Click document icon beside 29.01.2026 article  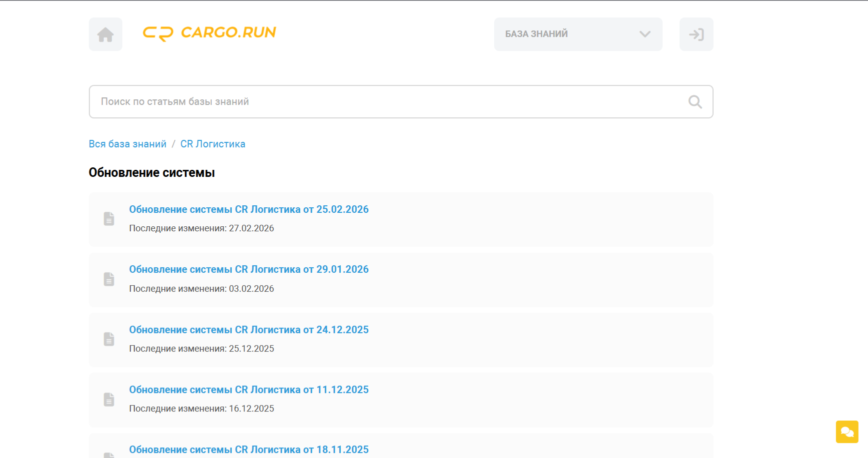[x=109, y=279]
